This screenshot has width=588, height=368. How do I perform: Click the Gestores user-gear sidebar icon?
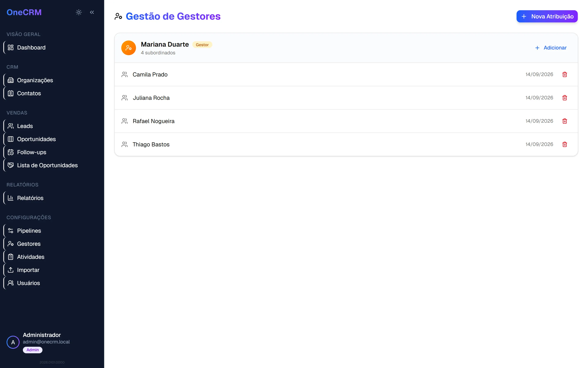10,244
